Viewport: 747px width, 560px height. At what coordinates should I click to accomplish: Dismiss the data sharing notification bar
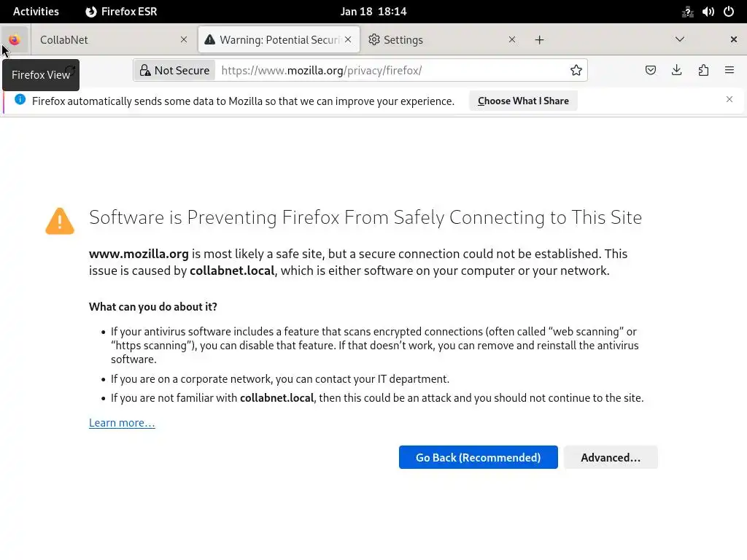click(x=729, y=99)
